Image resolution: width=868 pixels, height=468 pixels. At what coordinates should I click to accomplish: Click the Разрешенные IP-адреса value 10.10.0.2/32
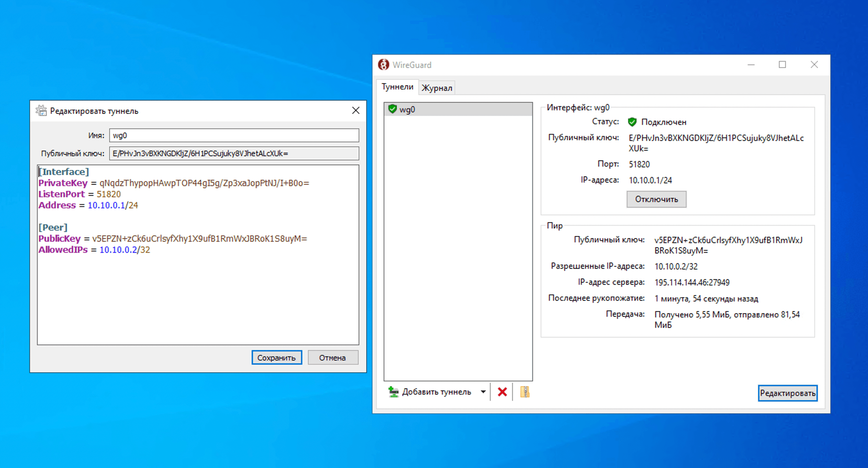(x=676, y=266)
